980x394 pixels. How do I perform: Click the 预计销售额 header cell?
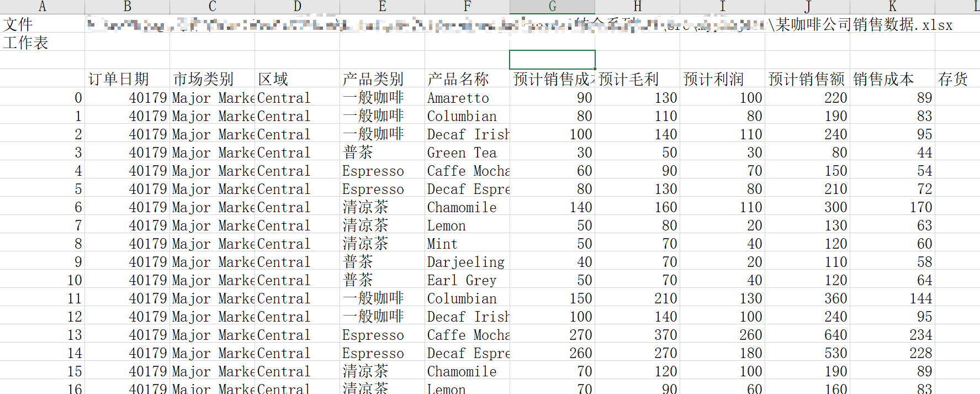click(x=808, y=79)
